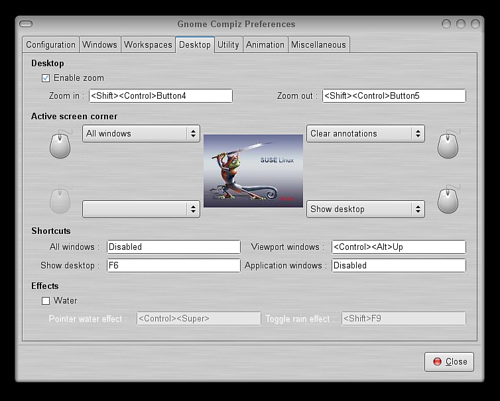The height and width of the screenshot is (401, 500).
Task: Click the middle round title bar button
Action: point(461,24)
